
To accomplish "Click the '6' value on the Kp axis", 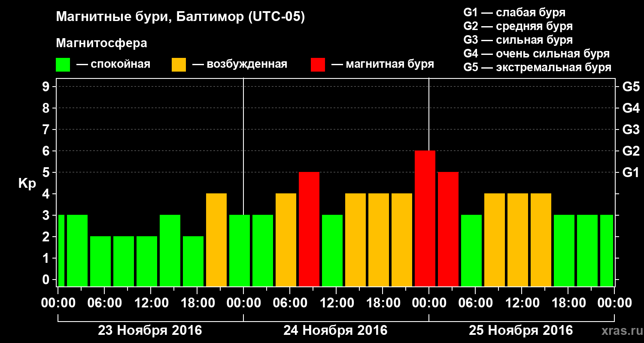I will (47, 151).
